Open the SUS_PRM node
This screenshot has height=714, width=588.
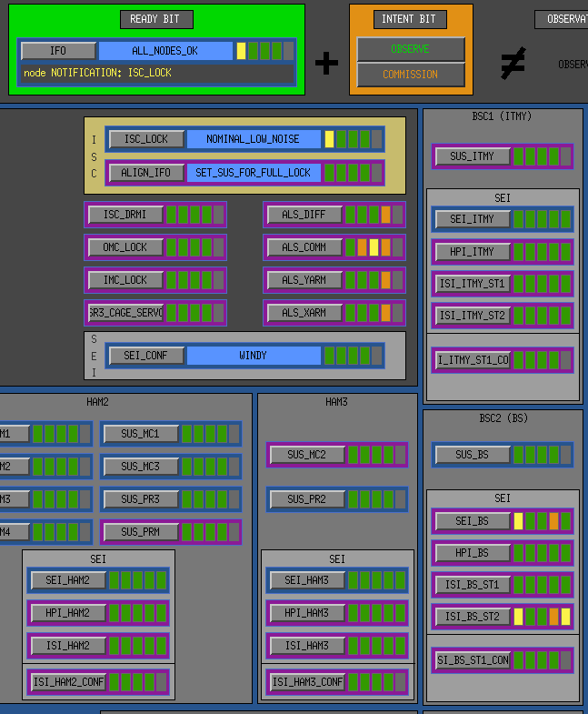tap(141, 532)
